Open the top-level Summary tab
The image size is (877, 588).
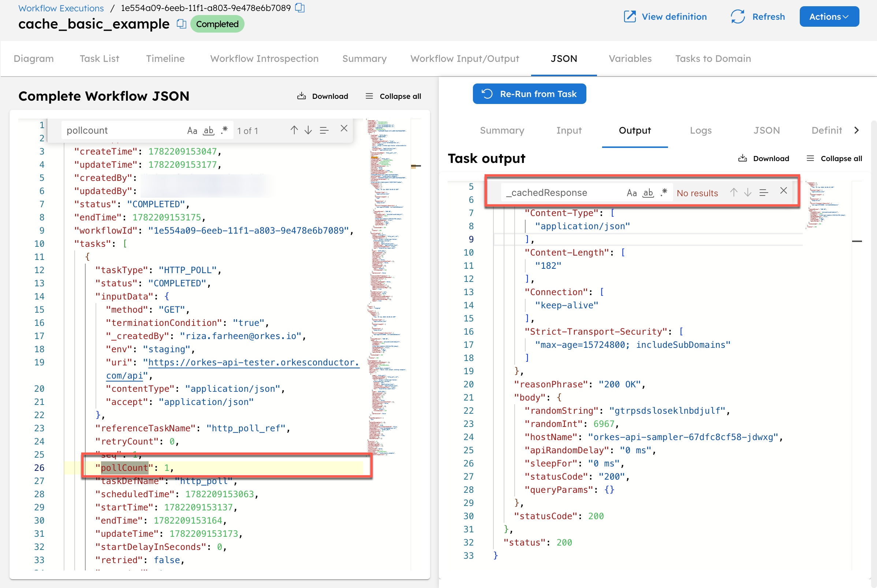[364, 59]
